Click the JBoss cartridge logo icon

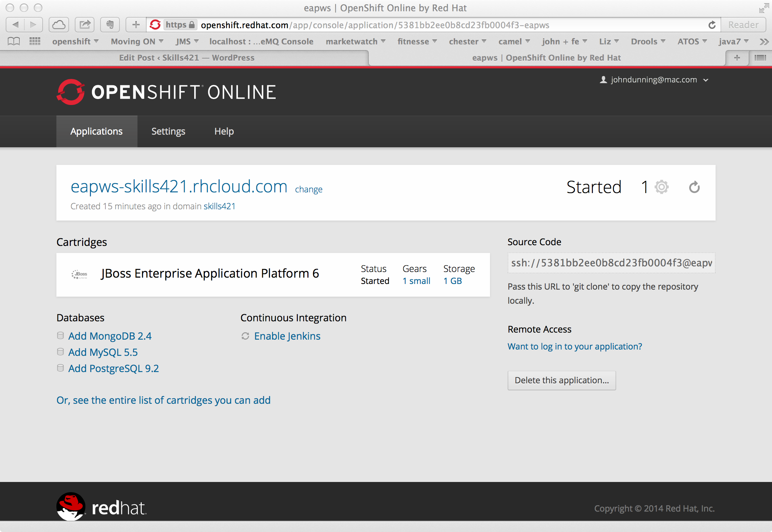(x=80, y=274)
